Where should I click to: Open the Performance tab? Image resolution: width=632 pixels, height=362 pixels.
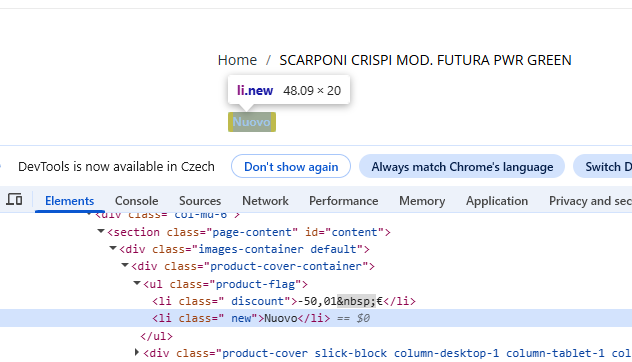(x=343, y=201)
